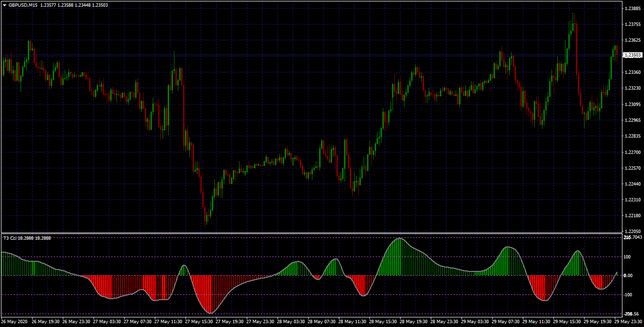Click the 100 level label in indicator scale
The width and height of the screenshot is (644, 327).
(x=627, y=257)
